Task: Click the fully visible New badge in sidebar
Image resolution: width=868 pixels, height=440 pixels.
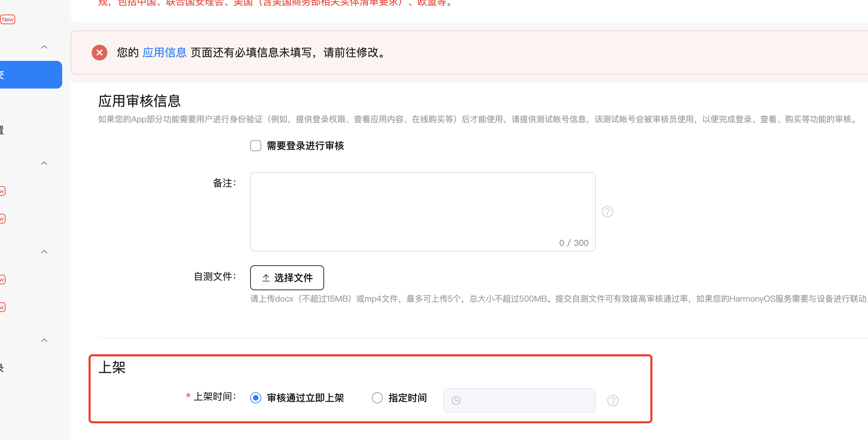Action: click(x=8, y=19)
